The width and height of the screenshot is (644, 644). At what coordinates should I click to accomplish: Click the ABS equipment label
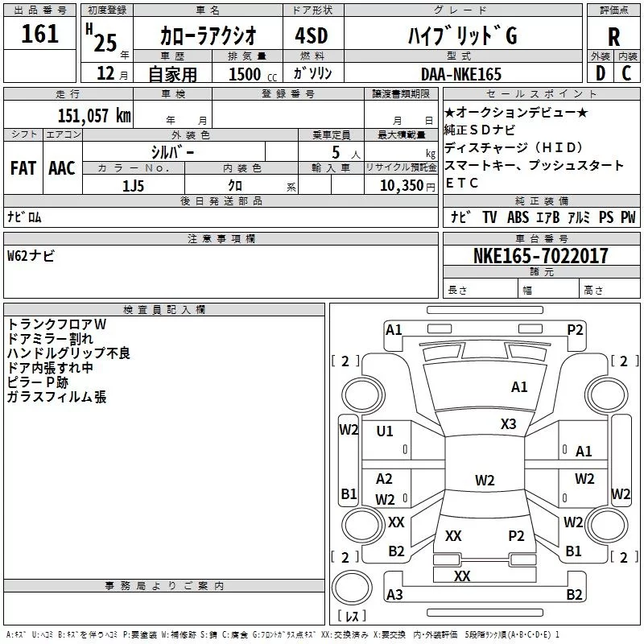pyautogui.click(x=518, y=217)
